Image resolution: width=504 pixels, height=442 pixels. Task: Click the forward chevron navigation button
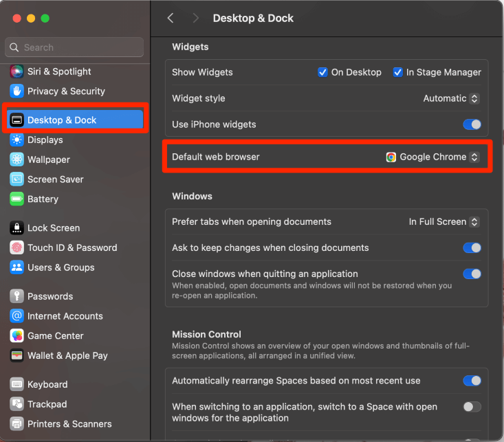tap(196, 19)
